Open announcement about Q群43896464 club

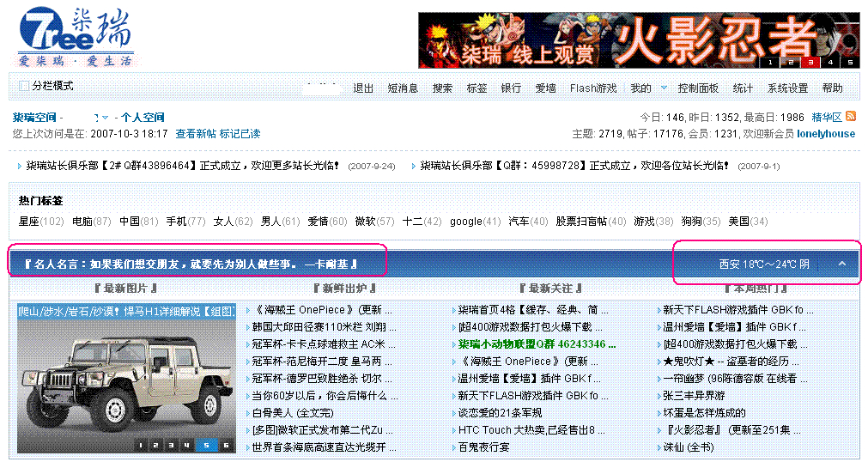pos(183,166)
